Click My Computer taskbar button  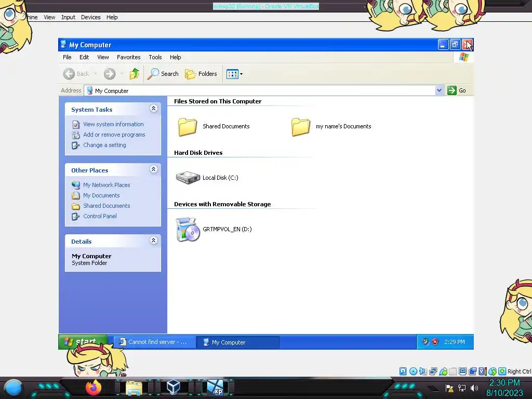[x=238, y=342]
